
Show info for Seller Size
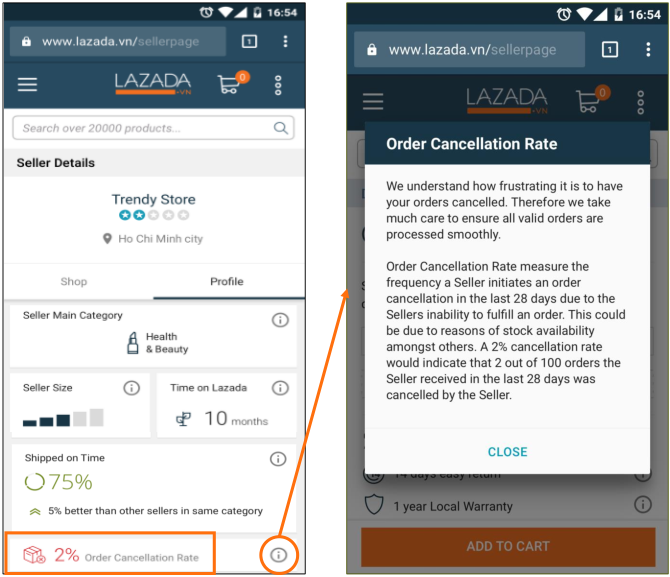click(132, 388)
